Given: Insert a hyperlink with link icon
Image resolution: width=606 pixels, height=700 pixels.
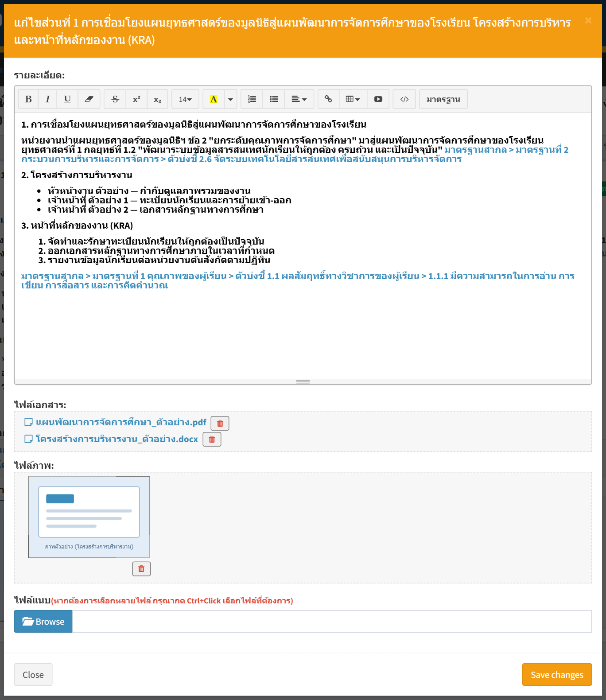Looking at the screenshot, I should [x=329, y=99].
